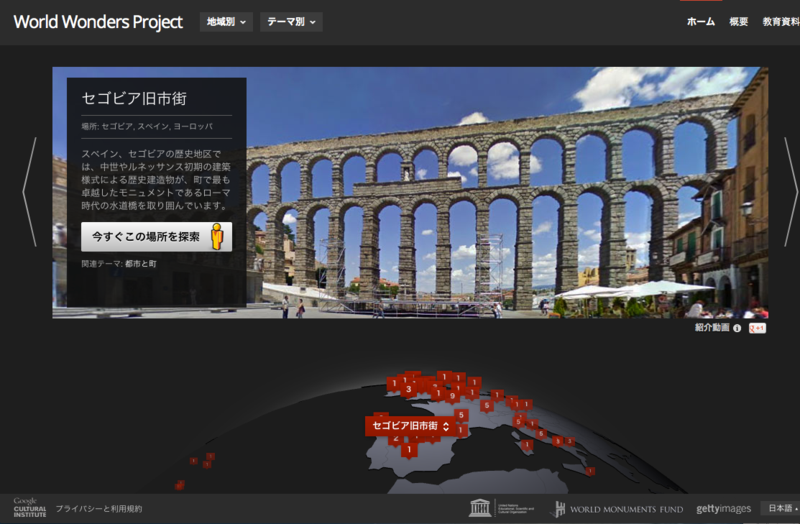The image size is (800, 524).
Task: Click the globe marker numbered 9
Action: [452, 396]
